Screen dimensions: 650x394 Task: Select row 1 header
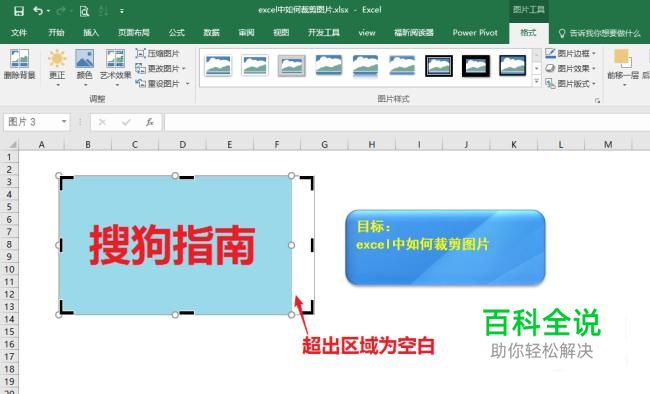tap(9, 157)
